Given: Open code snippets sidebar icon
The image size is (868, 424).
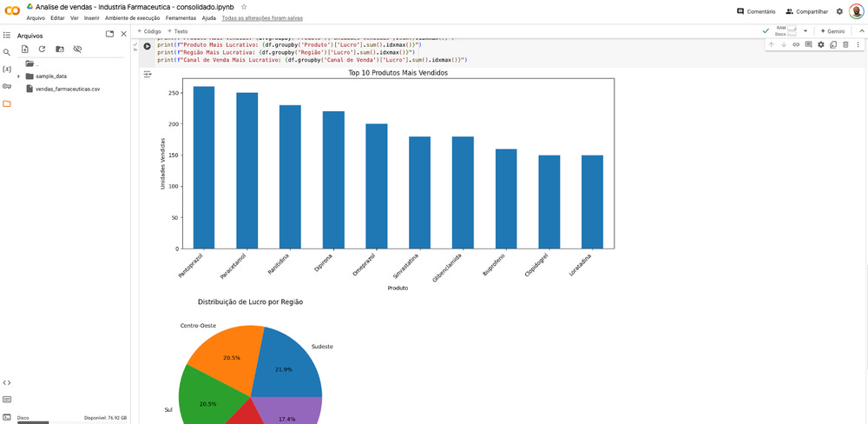Looking at the screenshot, I should click(x=7, y=382).
